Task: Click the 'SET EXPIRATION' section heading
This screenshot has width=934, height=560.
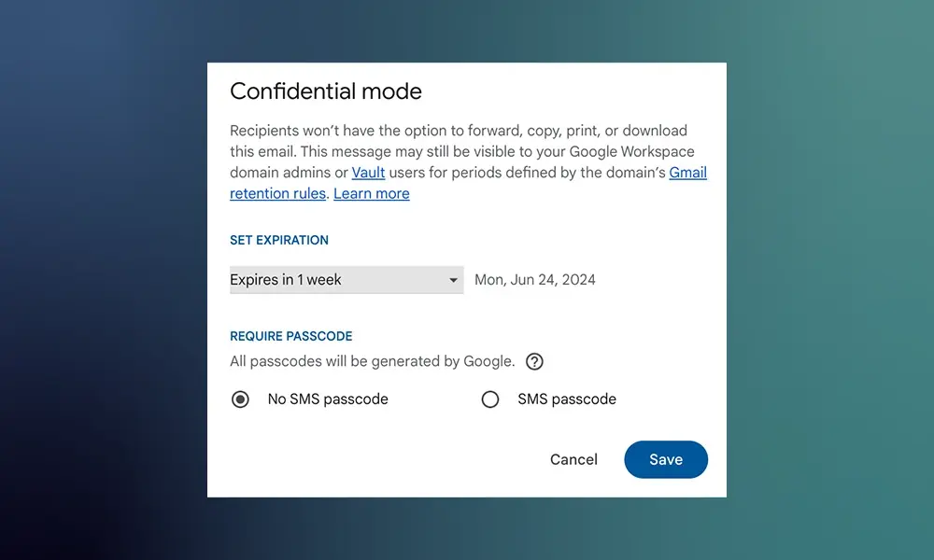Action: [279, 240]
